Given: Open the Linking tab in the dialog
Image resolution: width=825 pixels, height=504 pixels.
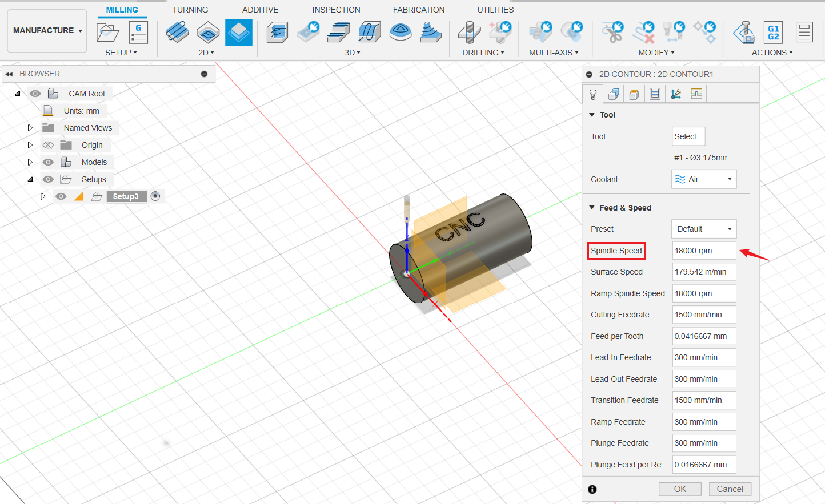Looking at the screenshot, I should [675, 94].
